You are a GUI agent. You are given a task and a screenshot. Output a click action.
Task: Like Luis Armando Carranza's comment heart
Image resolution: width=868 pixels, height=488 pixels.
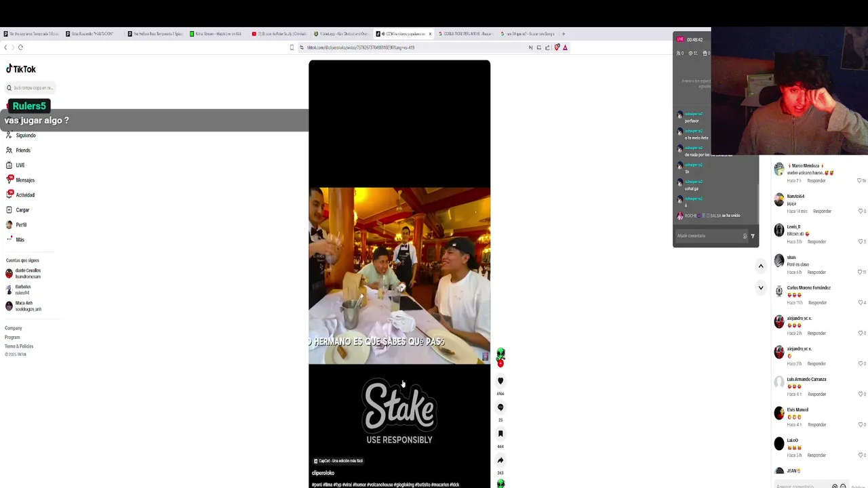click(x=860, y=394)
